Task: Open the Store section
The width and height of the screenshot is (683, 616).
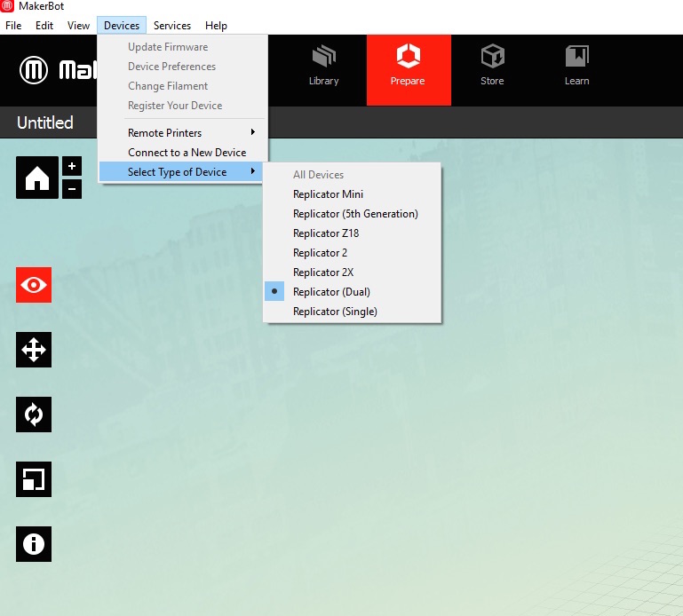Action: tap(492, 70)
